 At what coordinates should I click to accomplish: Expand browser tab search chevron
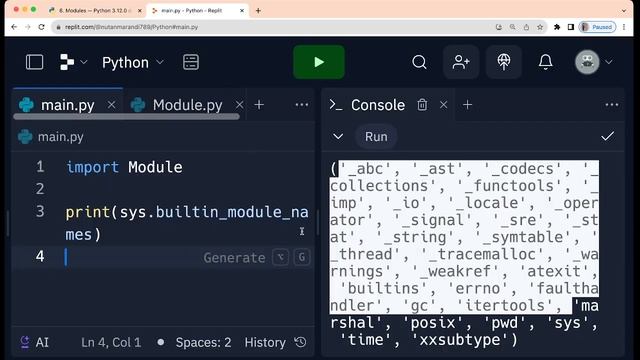pos(624,11)
